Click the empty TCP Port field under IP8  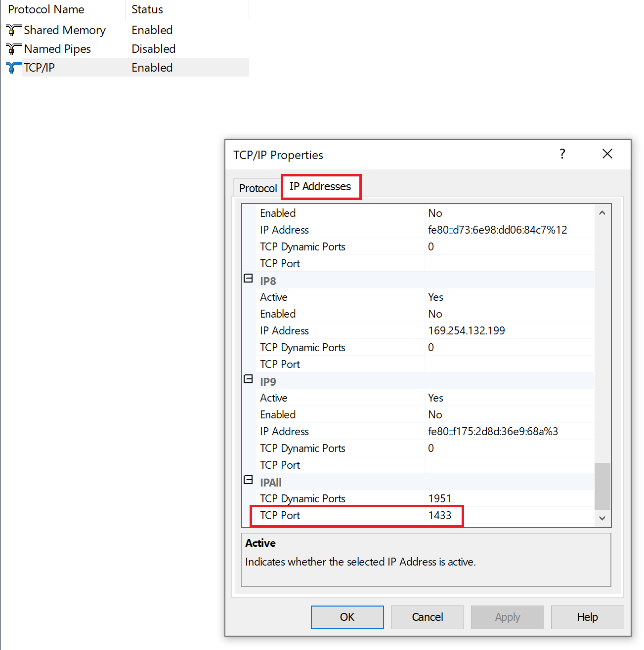pyautogui.click(x=510, y=364)
